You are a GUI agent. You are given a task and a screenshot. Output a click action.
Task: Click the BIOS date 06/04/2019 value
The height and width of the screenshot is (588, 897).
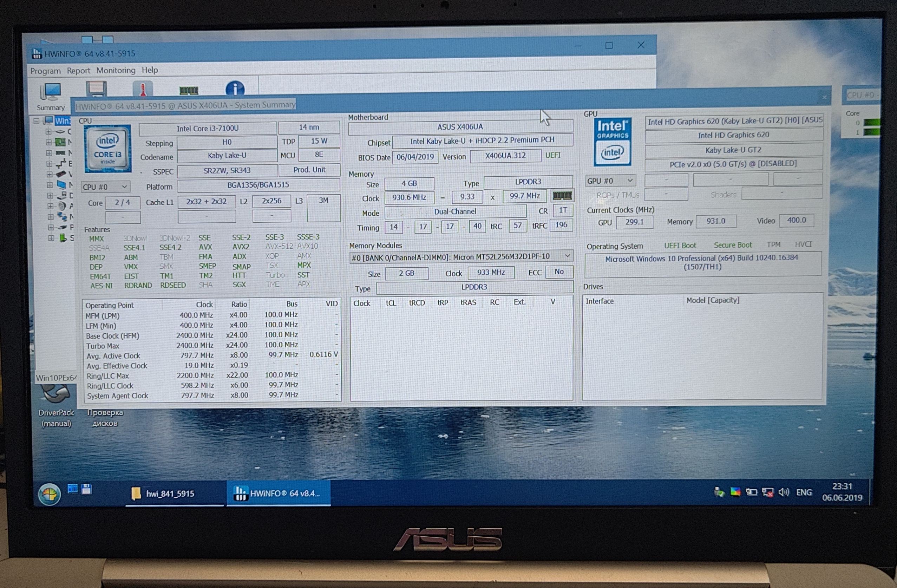point(415,157)
